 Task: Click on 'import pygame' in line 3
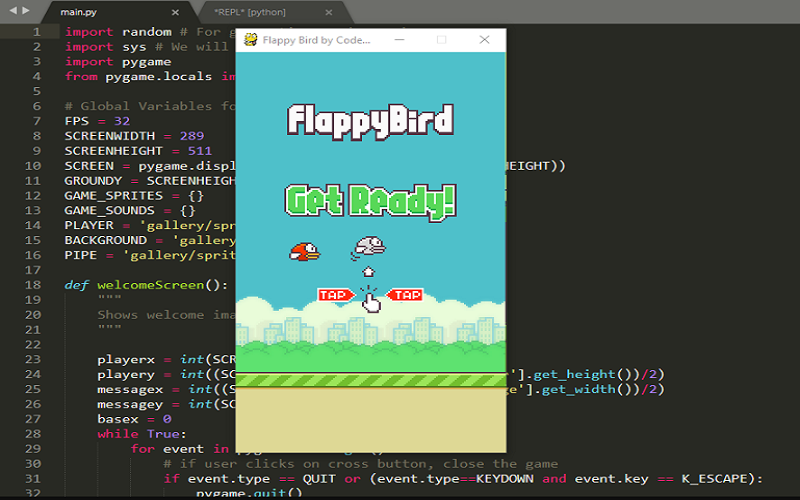pyautogui.click(x=118, y=62)
